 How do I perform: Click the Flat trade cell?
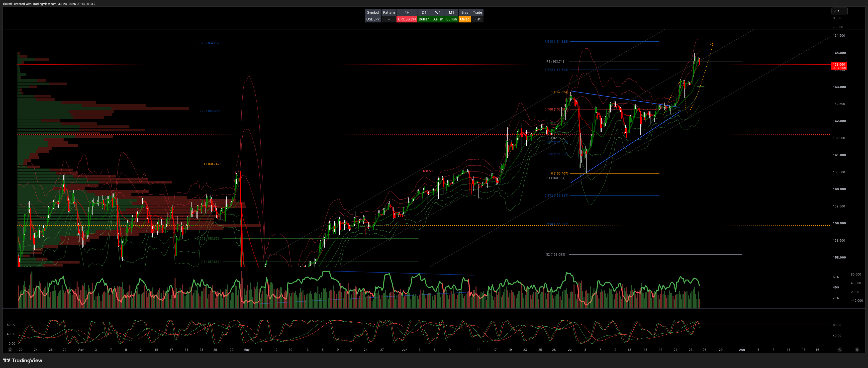477,19
